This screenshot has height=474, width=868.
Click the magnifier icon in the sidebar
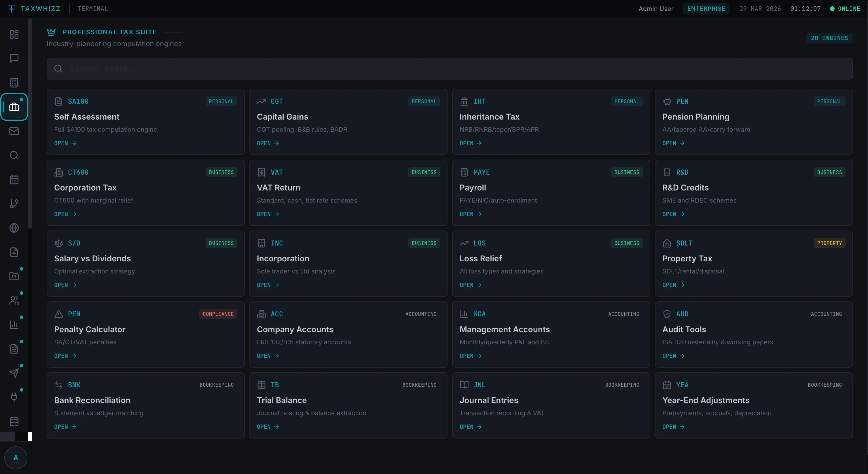coord(14,155)
